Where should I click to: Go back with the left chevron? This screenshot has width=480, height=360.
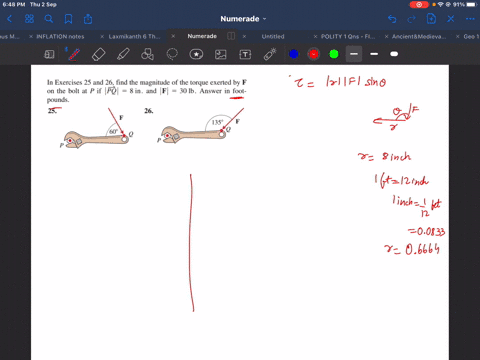click(x=10, y=19)
